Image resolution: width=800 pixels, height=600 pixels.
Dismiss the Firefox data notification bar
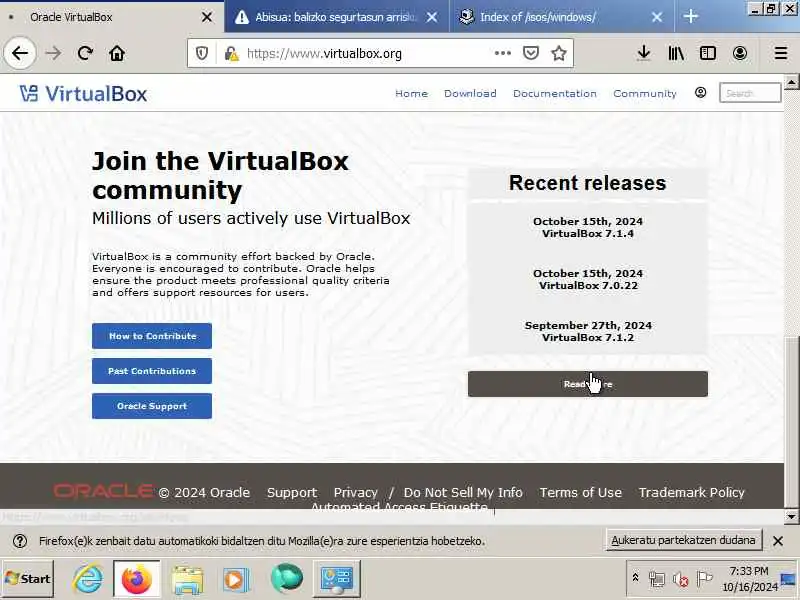[778, 541]
